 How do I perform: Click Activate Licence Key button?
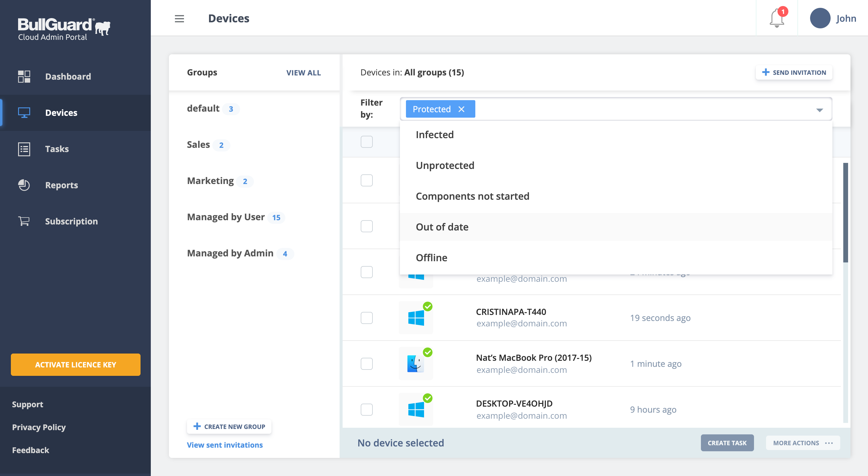click(x=75, y=365)
